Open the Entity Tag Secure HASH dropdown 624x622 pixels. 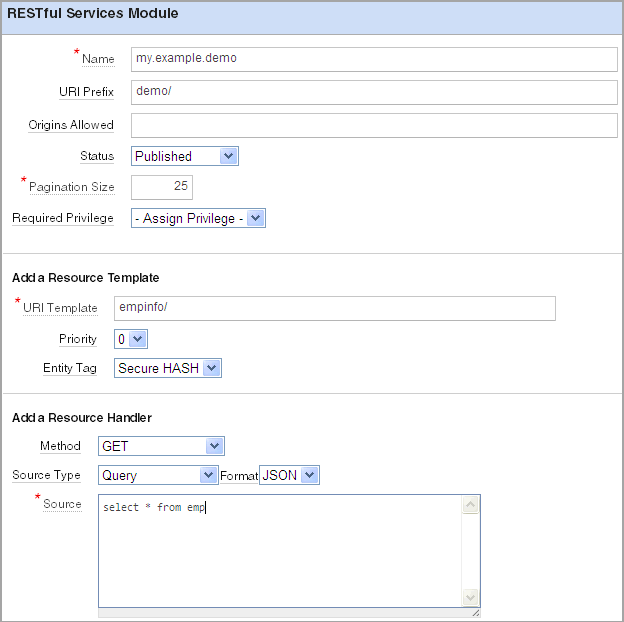point(168,368)
